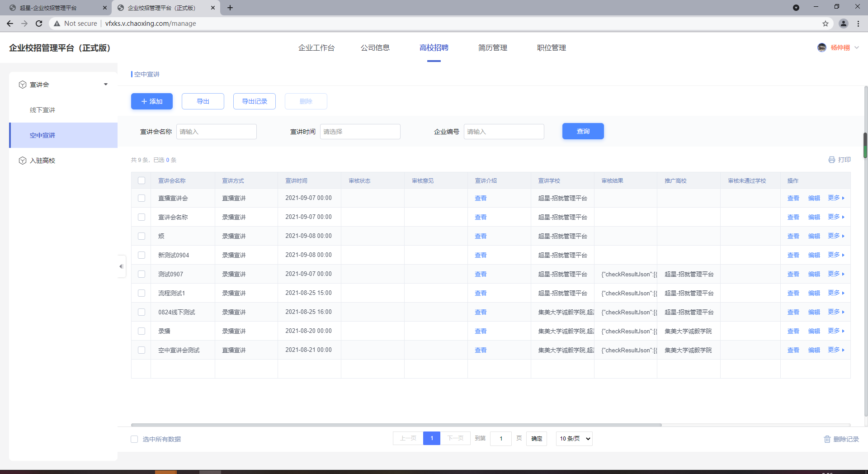The width and height of the screenshot is (868, 474).
Task: Click the cube icon next to 入驻高校
Action: coord(23,161)
